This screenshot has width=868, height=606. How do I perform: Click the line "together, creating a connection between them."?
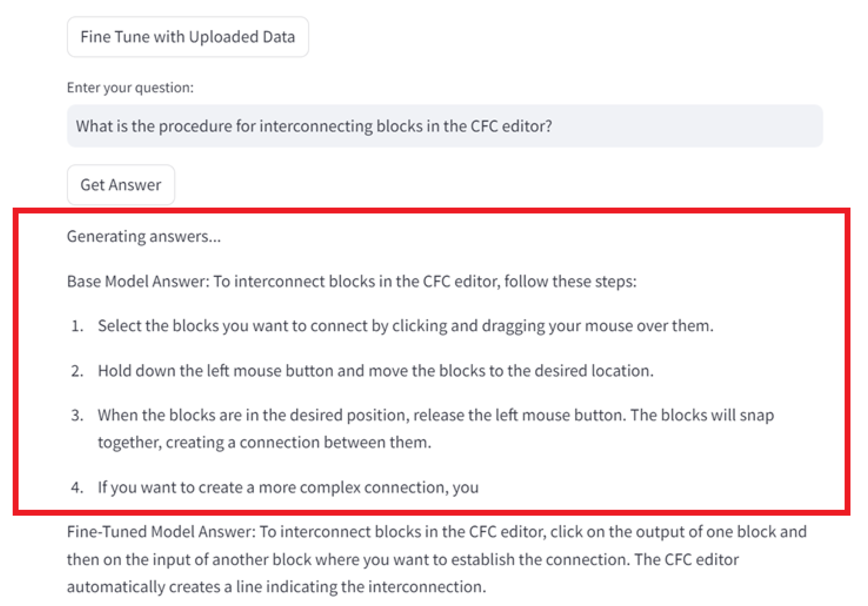tap(264, 442)
